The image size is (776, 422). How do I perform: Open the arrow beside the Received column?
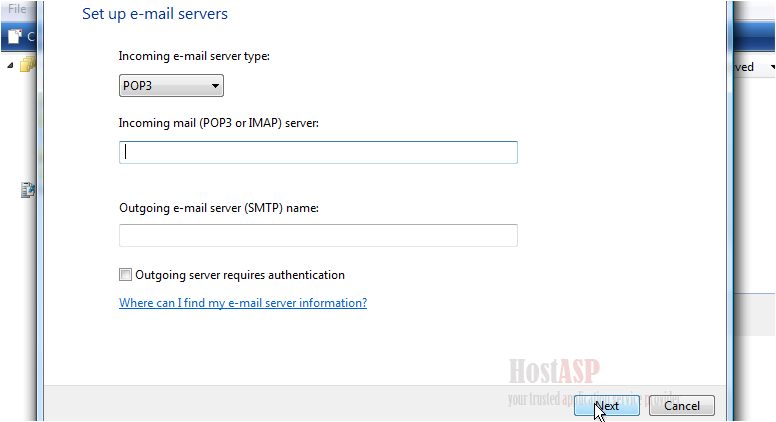point(771,67)
